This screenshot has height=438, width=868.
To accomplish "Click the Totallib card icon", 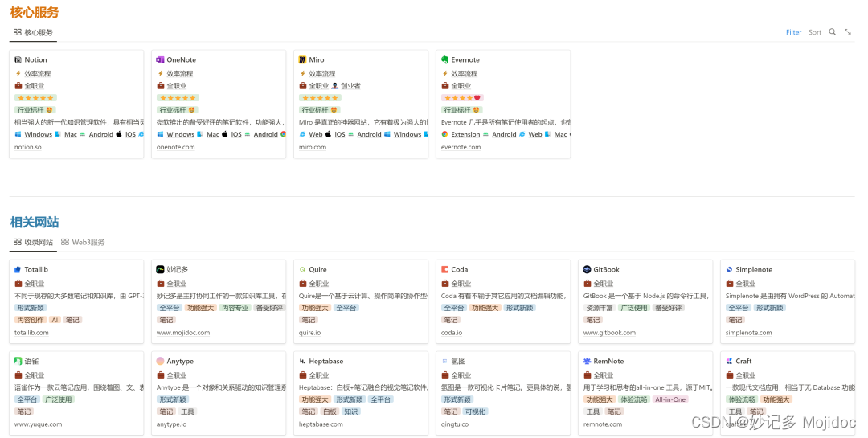I will (18, 270).
